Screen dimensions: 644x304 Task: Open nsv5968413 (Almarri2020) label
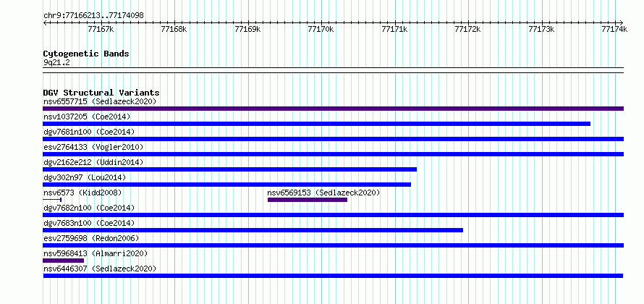click(96, 253)
